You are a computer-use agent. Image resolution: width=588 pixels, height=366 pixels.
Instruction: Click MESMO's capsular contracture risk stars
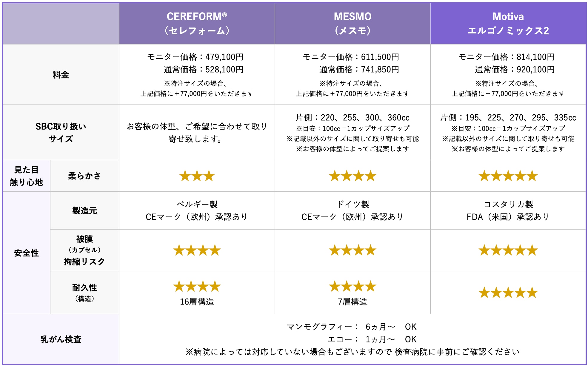coord(353,250)
